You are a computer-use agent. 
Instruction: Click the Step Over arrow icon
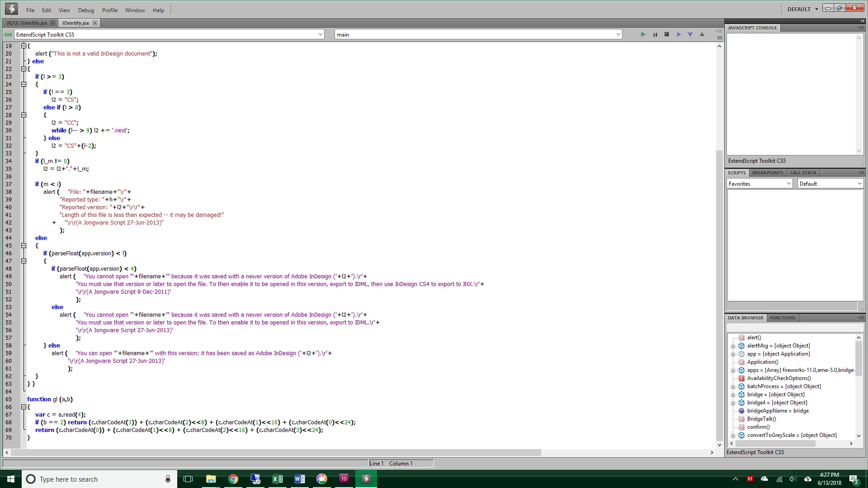[679, 34]
